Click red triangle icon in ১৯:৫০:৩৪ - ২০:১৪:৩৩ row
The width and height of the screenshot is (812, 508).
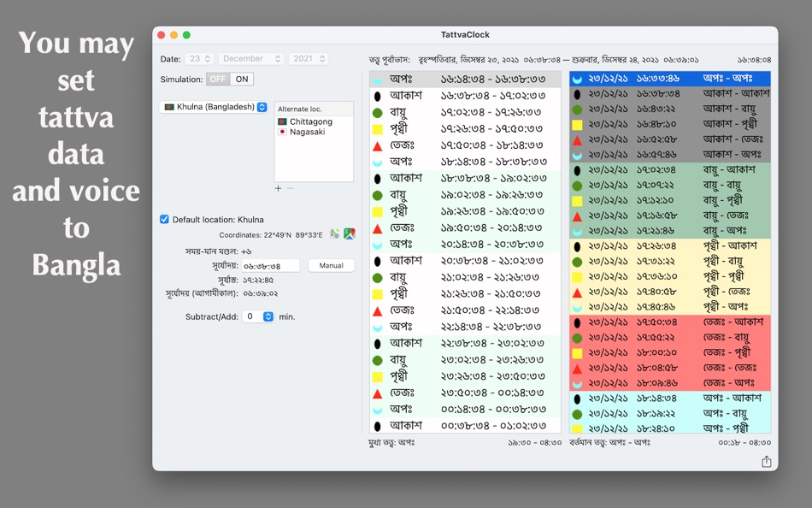[378, 228]
